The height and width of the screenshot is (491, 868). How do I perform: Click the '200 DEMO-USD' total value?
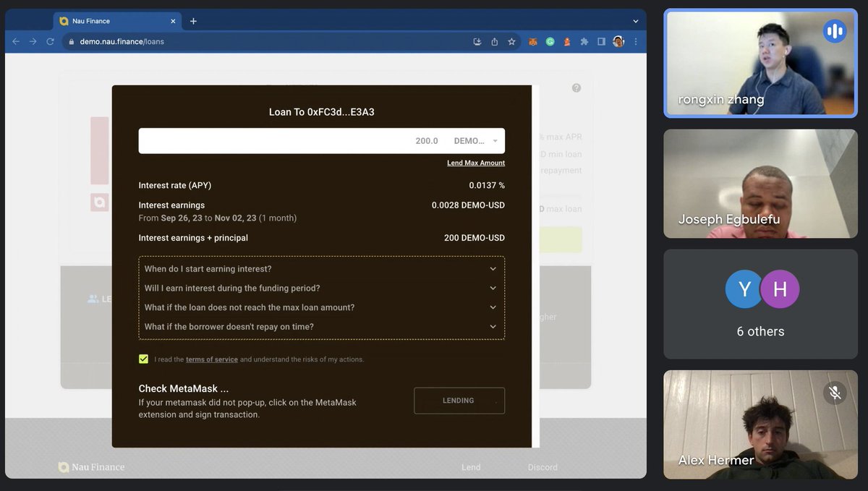click(x=475, y=238)
